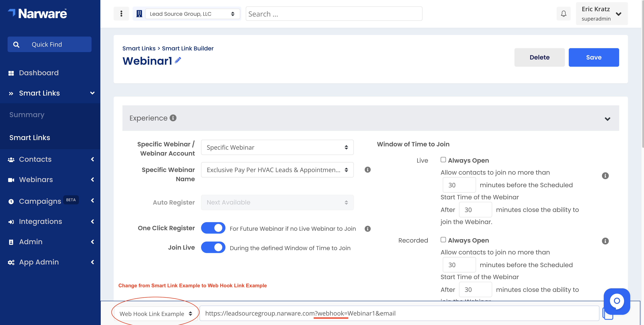The image size is (644, 325).
Task: Open the Exclusive Pay Per HVAC webinar dropdown
Action: tap(277, 170)
